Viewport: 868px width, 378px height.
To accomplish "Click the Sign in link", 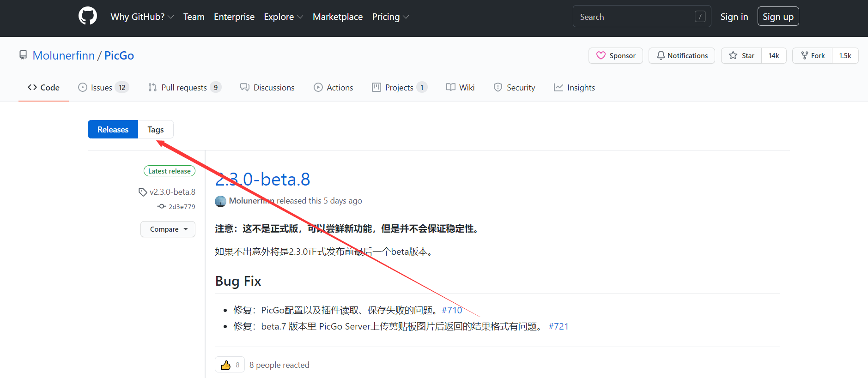I will click(x=734, y=17).
